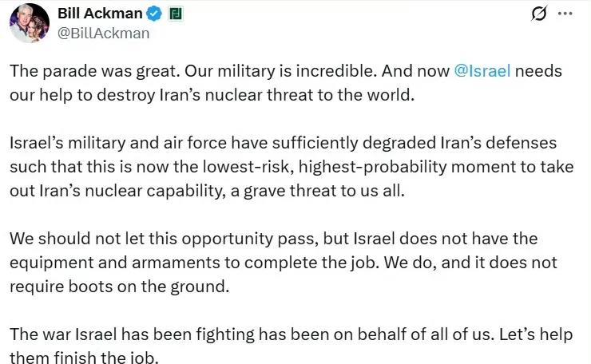Image resolution: width=591 pixels, height=364 pixels.
Task: Follow the @Israel mention link
Action: click(482, 71)
